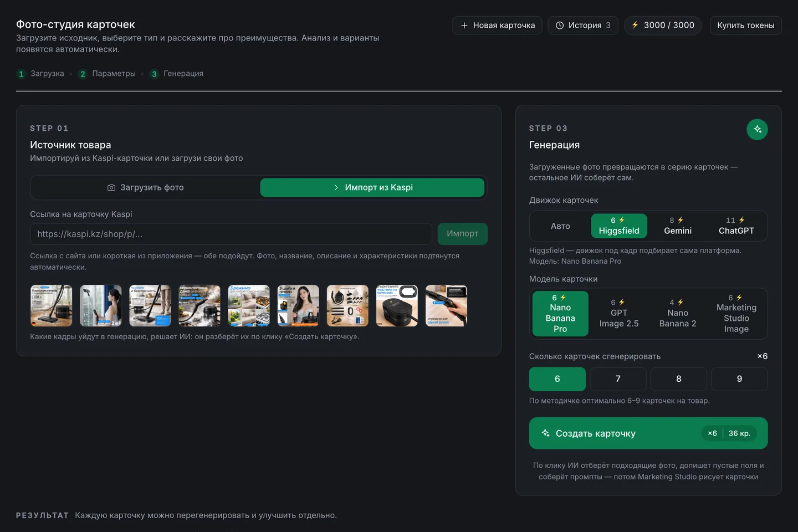Open the Управление одной рукой thumbnail

pyautogui.click(x=446, y=306)
